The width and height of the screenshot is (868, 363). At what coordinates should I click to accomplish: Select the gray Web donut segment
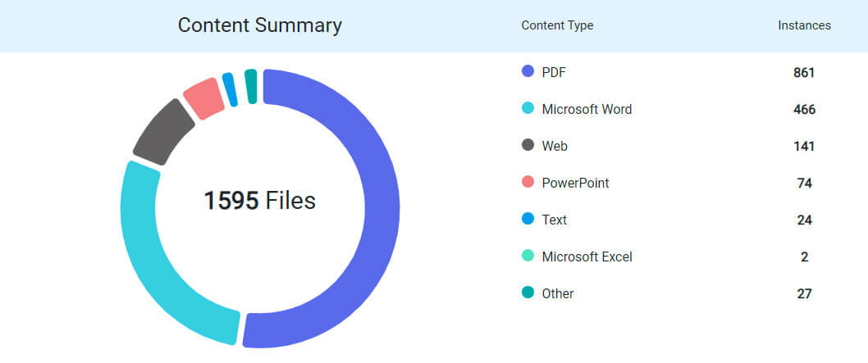click(163, 133)
